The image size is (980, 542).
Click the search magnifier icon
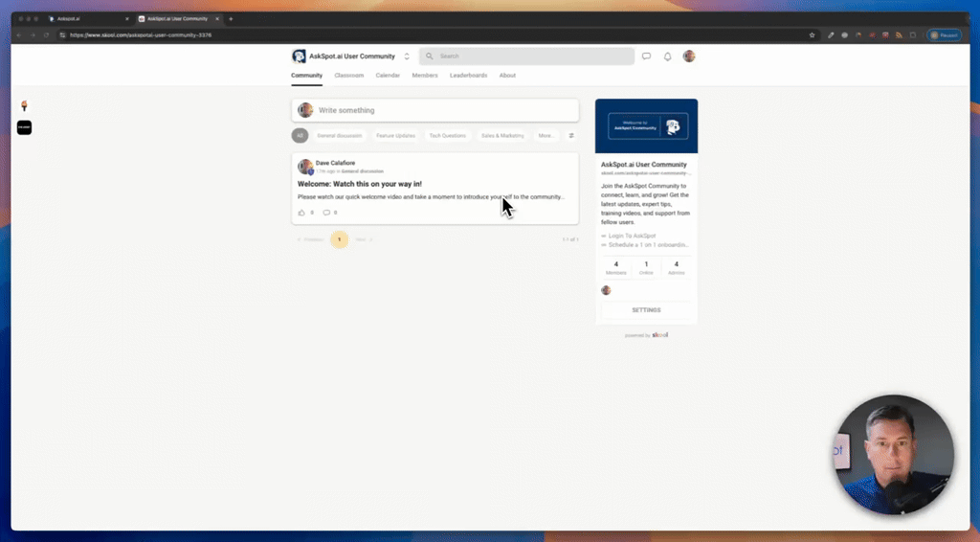430,56
